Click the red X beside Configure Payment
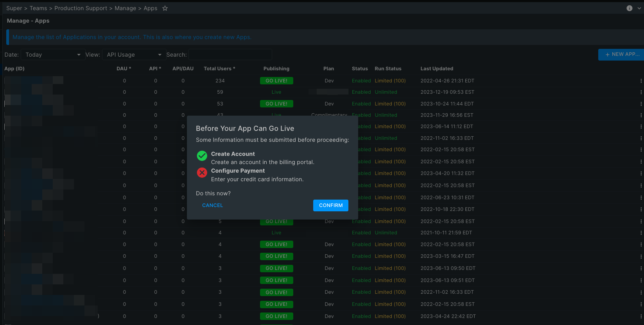The image size is (644, 325). click(x=202, y=173)
